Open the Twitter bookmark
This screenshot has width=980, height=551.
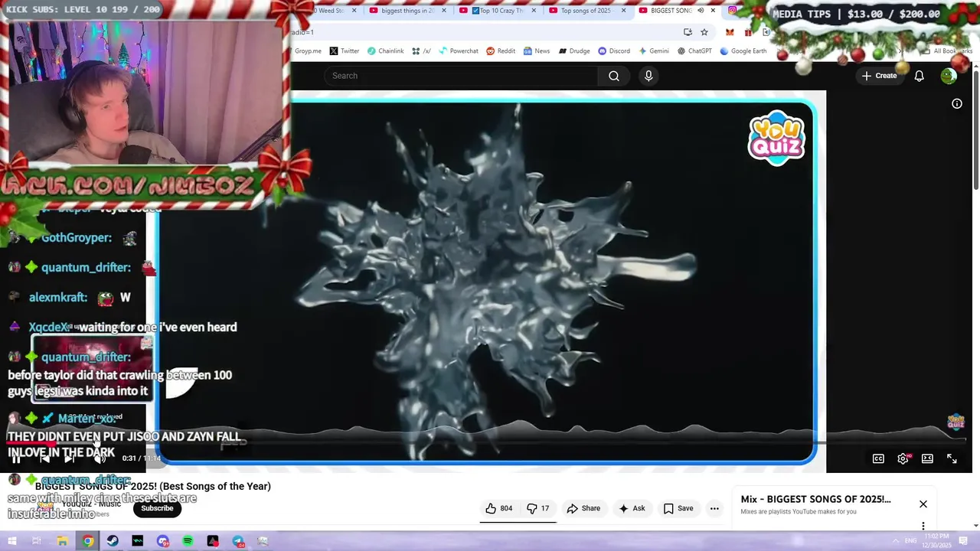point(345,51)
